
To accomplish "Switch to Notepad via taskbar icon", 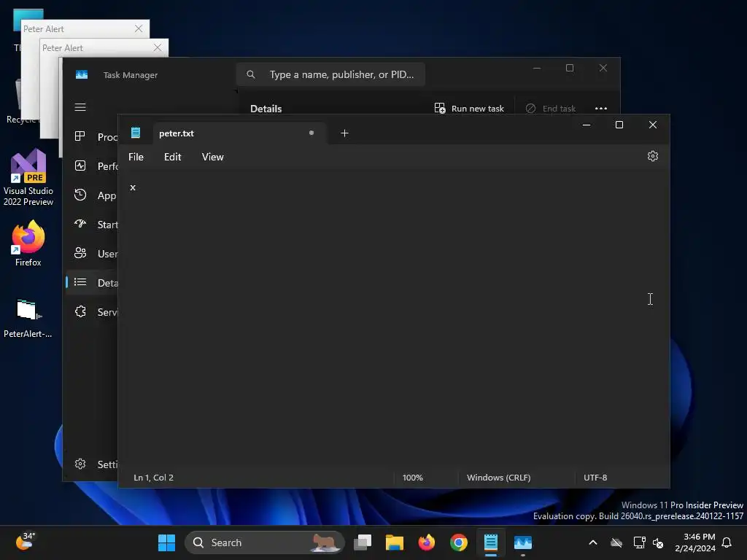I will [x=491, y=542].
